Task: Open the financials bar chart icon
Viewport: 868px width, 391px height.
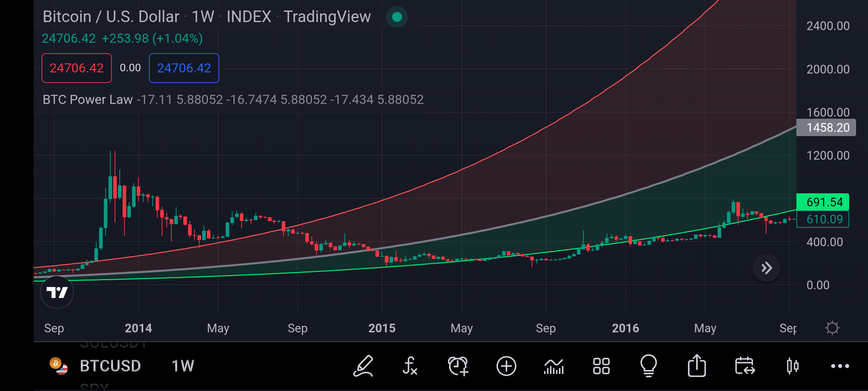Action: 554,366
